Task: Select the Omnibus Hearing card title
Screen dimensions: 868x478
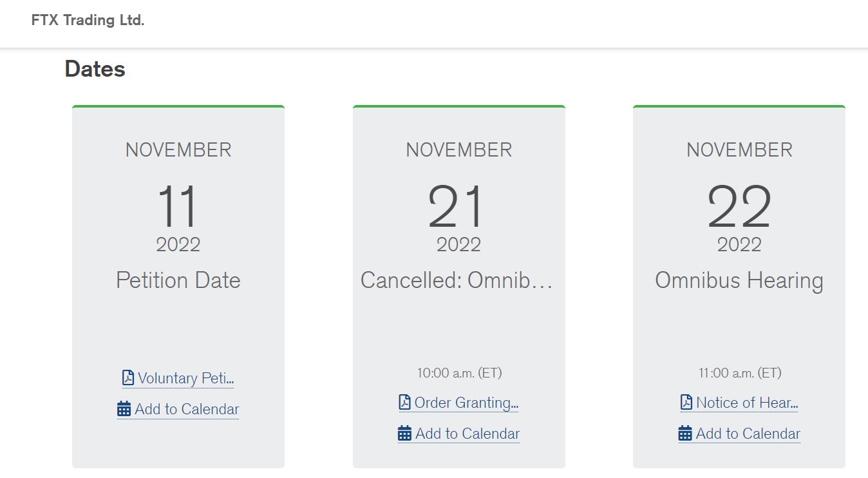Action: coord(739,280)
